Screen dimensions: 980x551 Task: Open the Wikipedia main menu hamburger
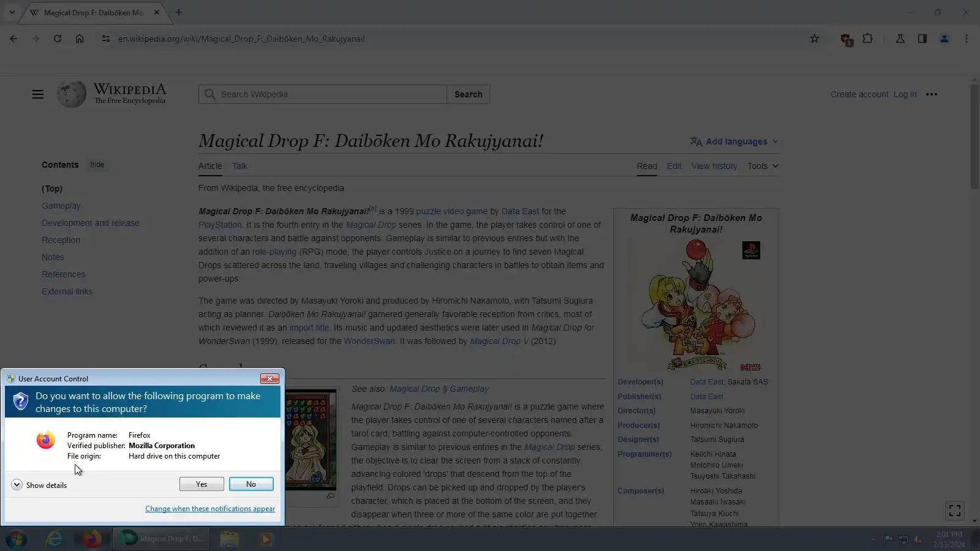[38, 94]
